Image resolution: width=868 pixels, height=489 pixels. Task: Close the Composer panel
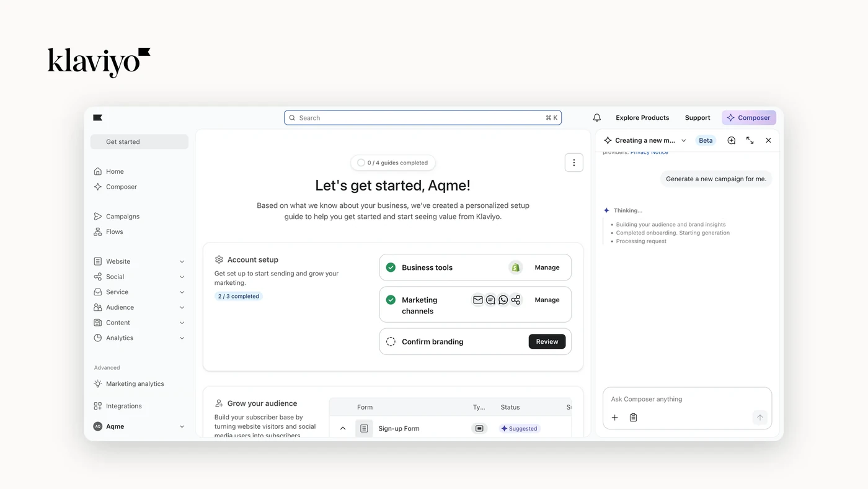[768, 140]
